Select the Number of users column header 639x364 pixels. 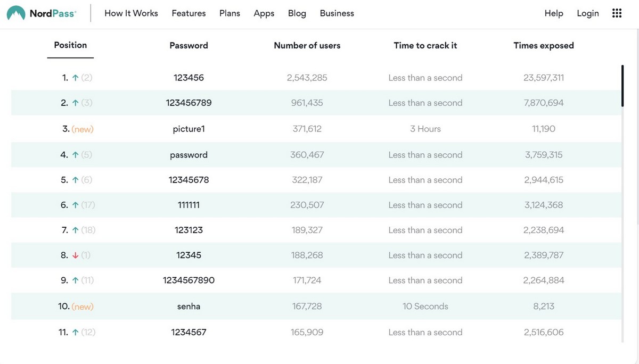pyautogui.click(x=307, y=46)
